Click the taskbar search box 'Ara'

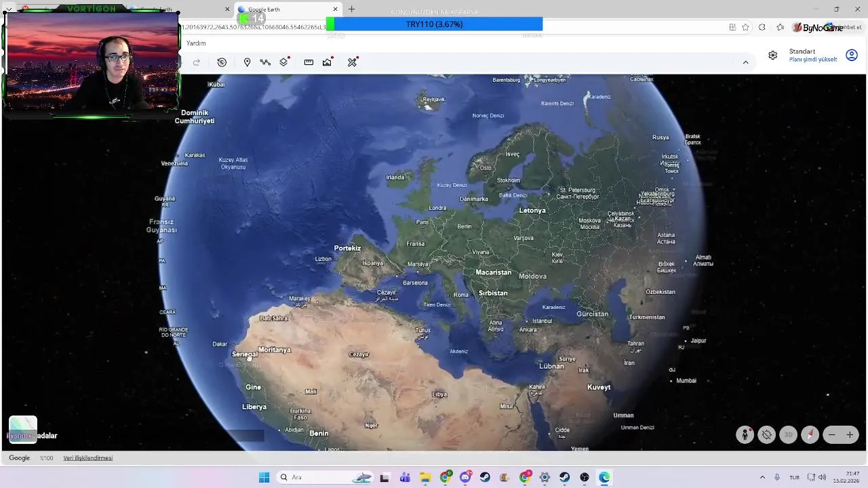pos(325,477)
